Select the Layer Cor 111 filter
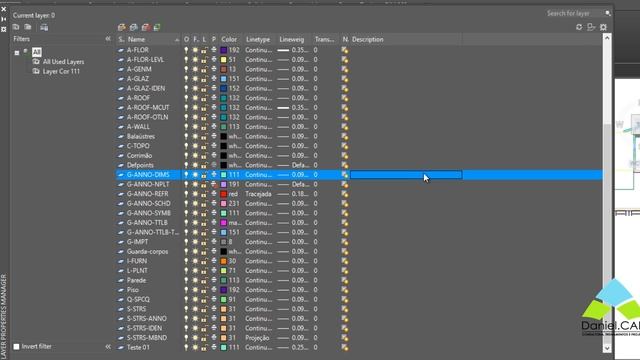This screenshot has height=360, width=640. (61, 71)
